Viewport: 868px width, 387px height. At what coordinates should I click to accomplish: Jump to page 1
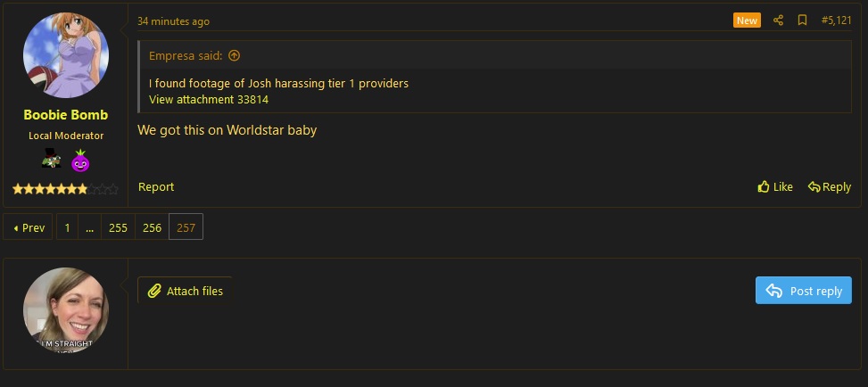point(67,227)
